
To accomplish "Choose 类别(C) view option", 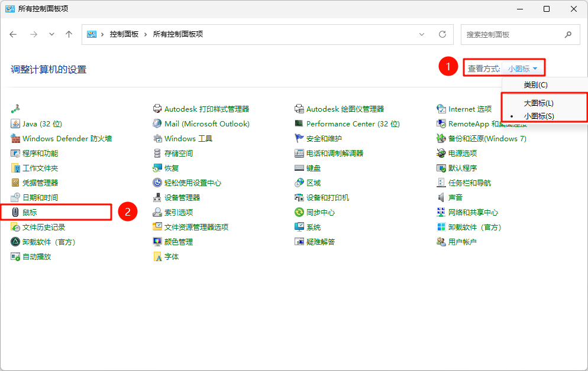I will pyautogui.click(x=535, y=85).
